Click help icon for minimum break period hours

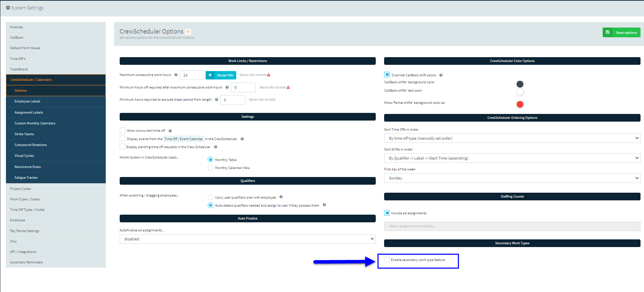click(217, 100)
